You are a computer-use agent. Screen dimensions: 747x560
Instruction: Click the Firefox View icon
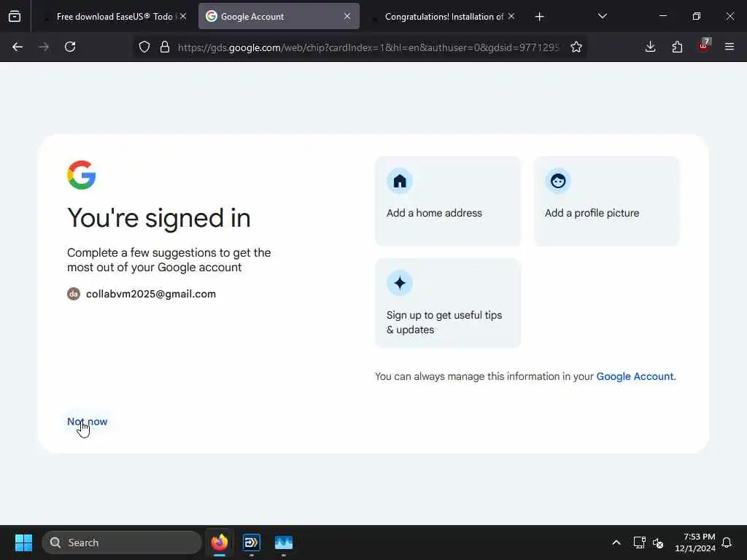15,16
